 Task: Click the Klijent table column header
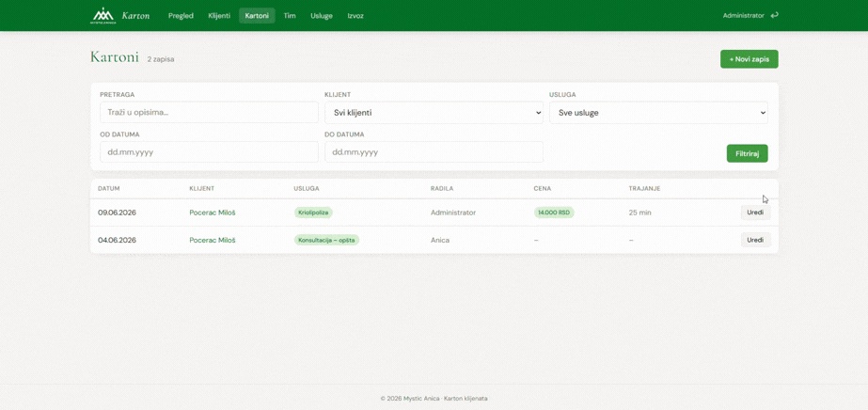[201, 189]
